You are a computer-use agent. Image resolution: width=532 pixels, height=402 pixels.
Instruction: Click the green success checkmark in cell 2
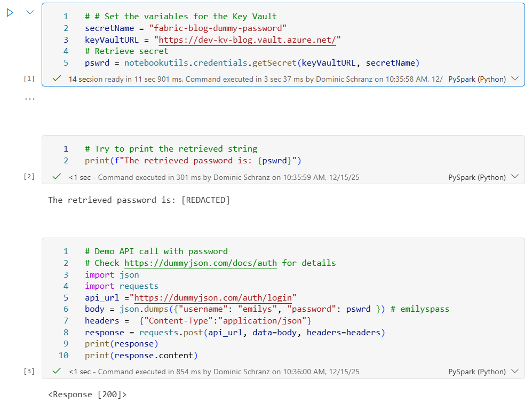point(57,177)
